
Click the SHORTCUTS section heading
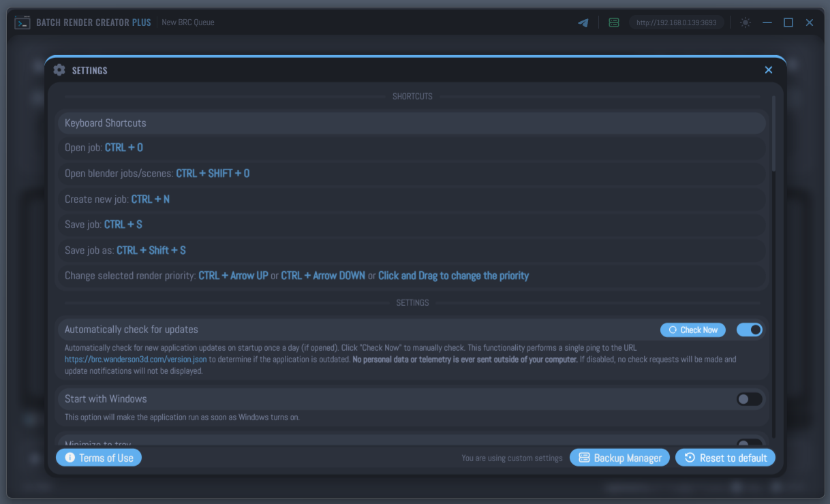(x=412, y=97)
